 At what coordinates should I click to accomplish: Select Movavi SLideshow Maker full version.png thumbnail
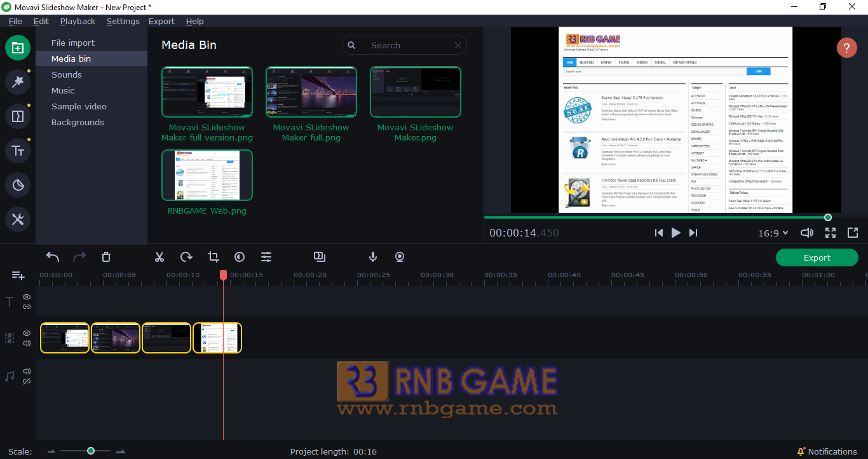click(x=207, y=92)
